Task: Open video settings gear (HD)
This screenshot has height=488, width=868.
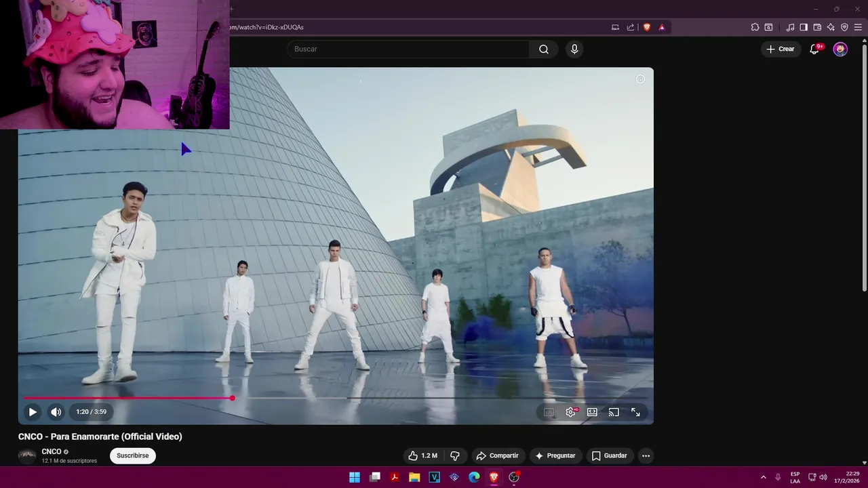Action: click(571, 412)
